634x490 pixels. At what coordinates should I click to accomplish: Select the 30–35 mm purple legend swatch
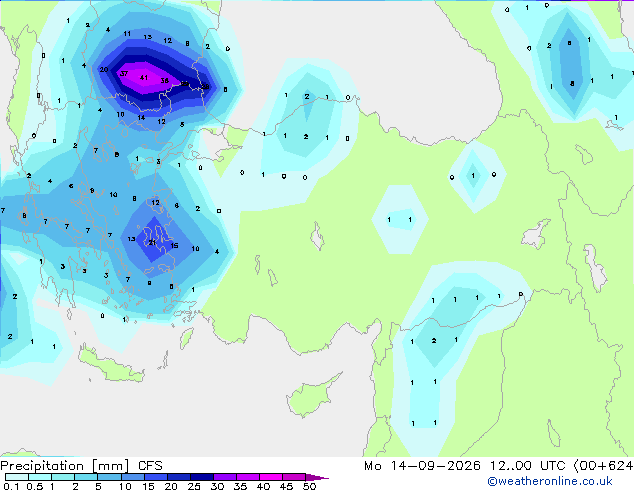pos(225,477)
